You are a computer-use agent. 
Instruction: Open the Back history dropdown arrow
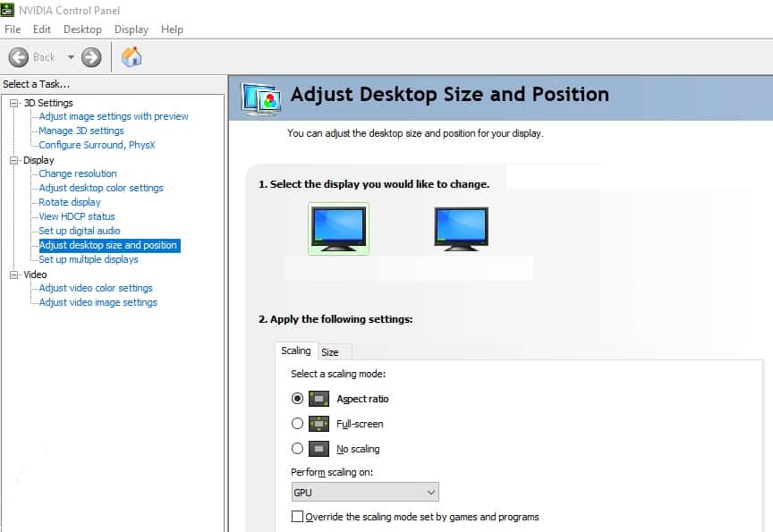71,57
